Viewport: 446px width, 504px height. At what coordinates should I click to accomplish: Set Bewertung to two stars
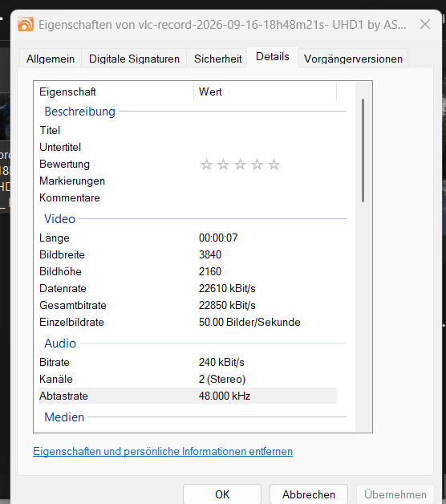(x=223, y=165)
